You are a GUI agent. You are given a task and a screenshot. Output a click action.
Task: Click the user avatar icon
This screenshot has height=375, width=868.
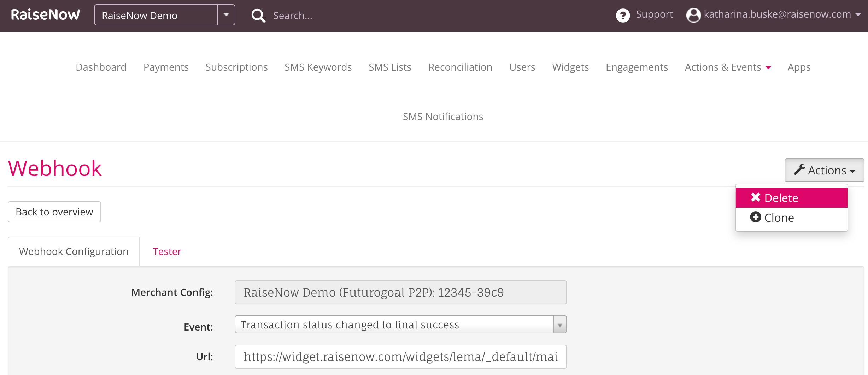pyautogui.click(x=693, y=15)
